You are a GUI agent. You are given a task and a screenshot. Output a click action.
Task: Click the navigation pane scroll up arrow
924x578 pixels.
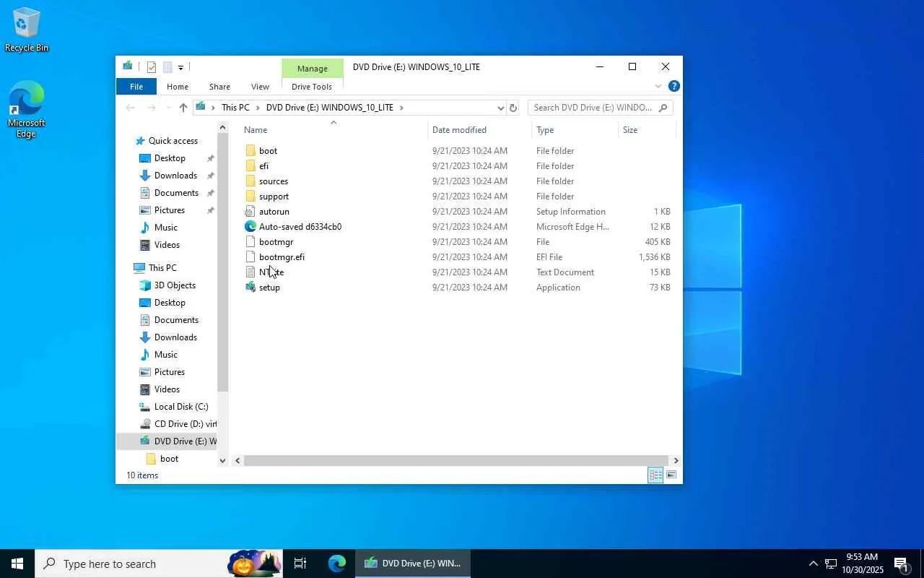[x=222, y=129]
